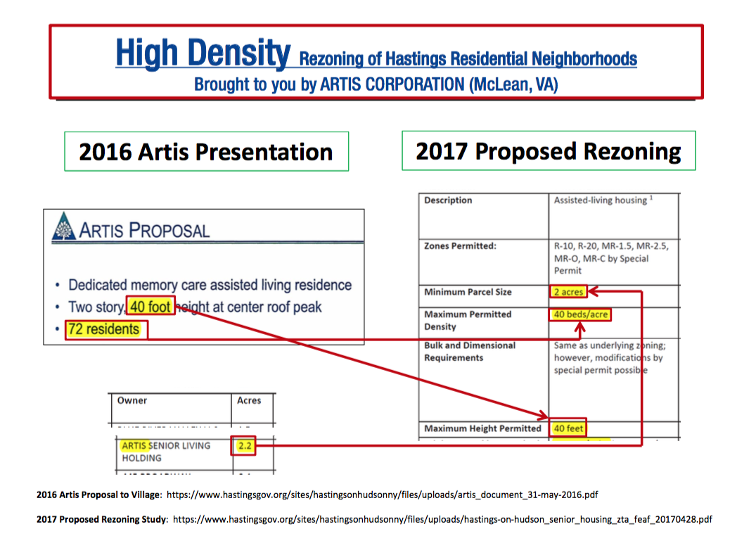Click the "ARTIS PROPOSAL" slide title
Viewport: 756px width, 548px height.
144,231
